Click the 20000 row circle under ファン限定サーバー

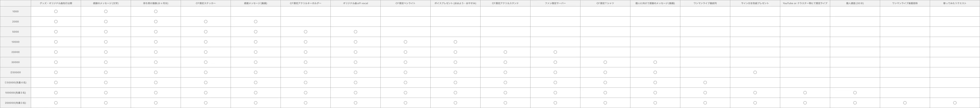555,52
